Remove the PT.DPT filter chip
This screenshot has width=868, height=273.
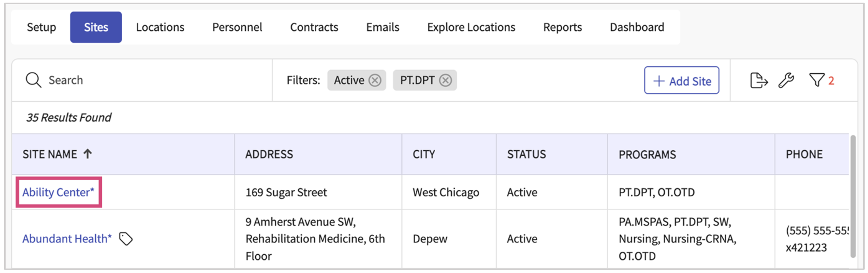(445, 80)
